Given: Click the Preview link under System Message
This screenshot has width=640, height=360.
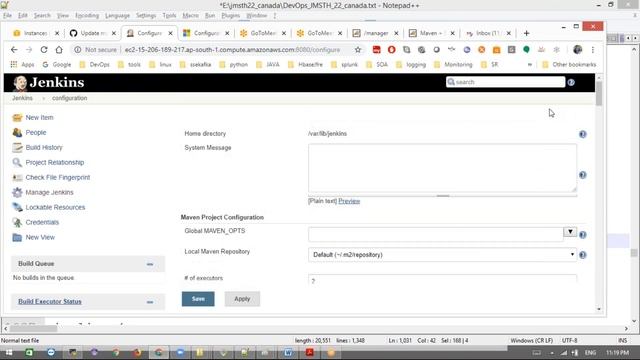Looking at the screenshot, I should pyautogui.click(x=349, y=201).
